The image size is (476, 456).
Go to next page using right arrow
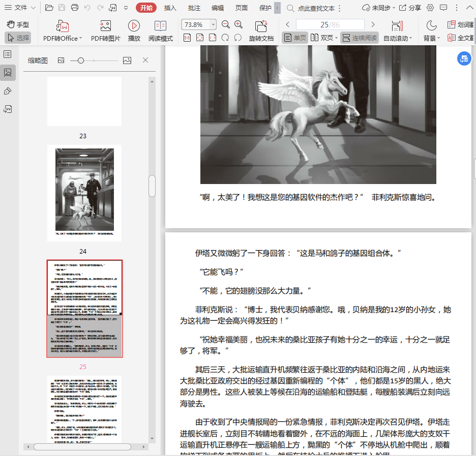click(373, 24)
